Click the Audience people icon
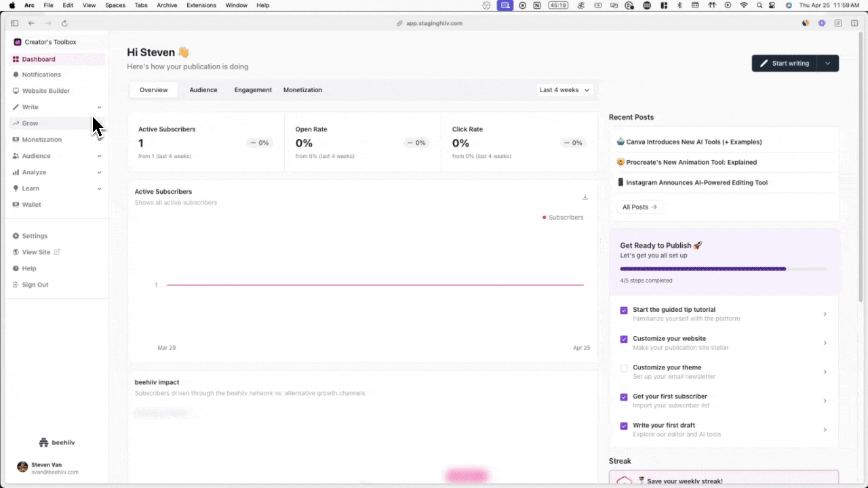 (x=16, y=156)
